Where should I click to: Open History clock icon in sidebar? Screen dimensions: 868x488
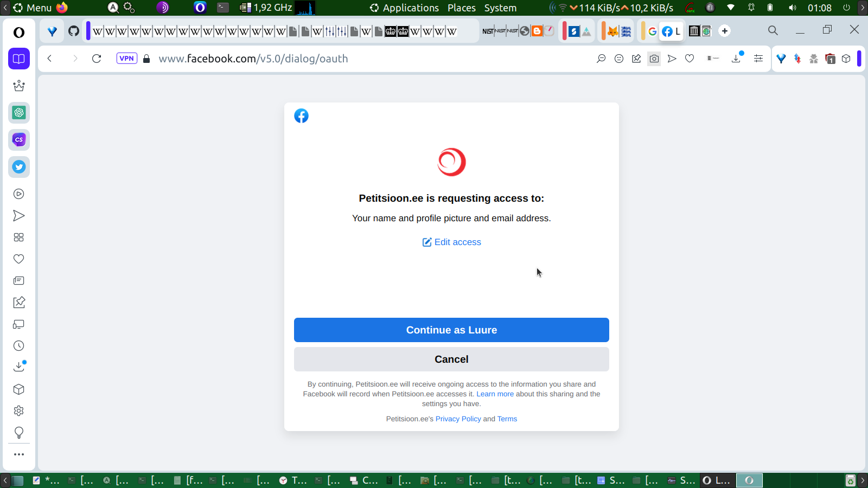19,346
